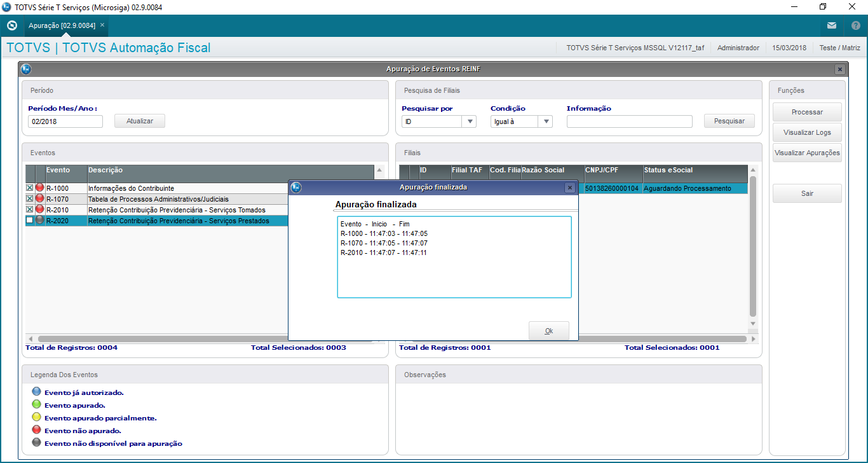Click the R-2010 timing line in the log
Screen dimensions: 868x463
(384, 252)
